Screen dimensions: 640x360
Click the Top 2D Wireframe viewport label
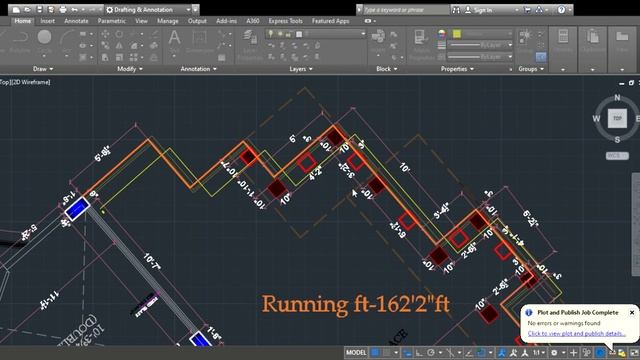tap(25, 82)
